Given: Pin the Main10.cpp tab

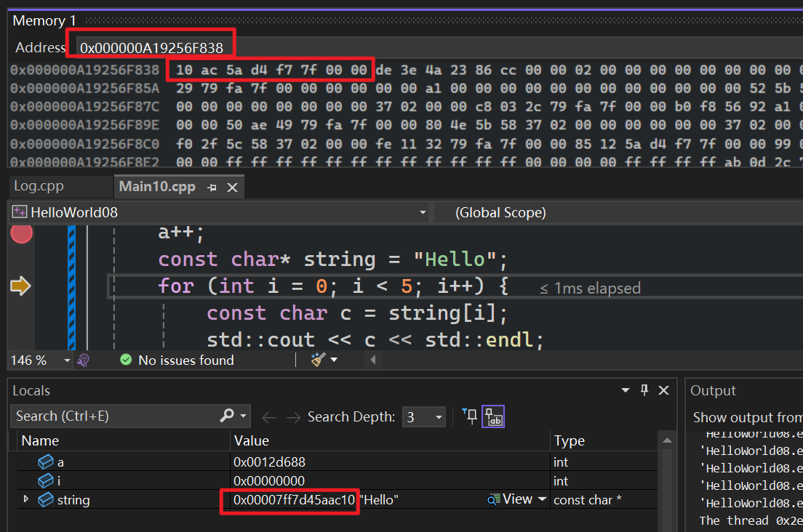Looking at the screenshot, I should (x=212, y=188).
